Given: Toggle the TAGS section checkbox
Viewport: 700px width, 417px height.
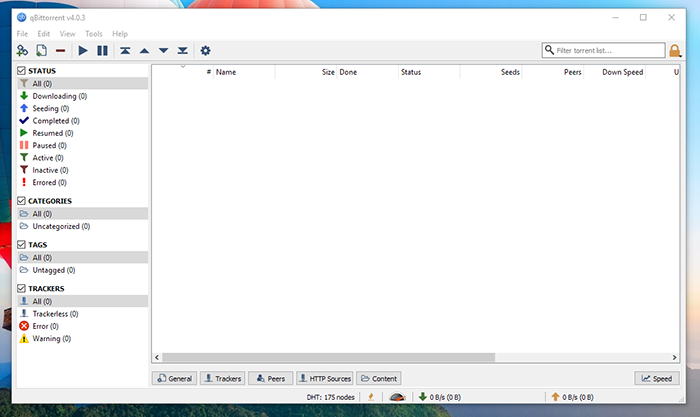Looking at the screenshot, I should click(21, 245).
